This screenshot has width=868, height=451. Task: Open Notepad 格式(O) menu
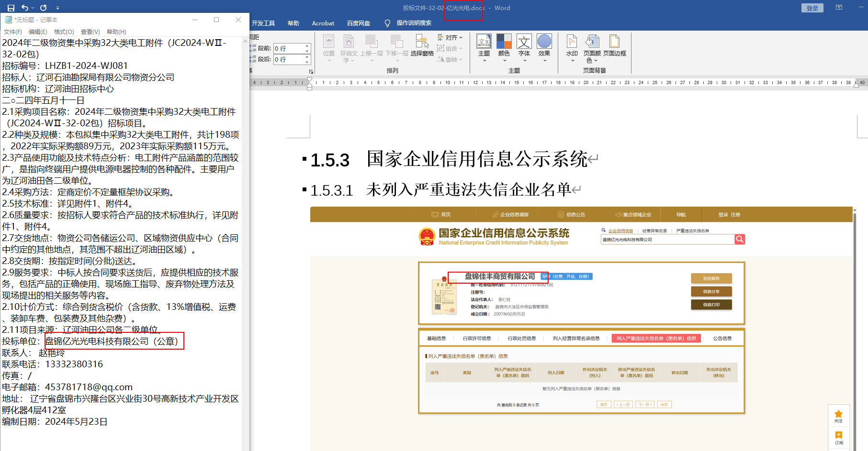(64, 32)
